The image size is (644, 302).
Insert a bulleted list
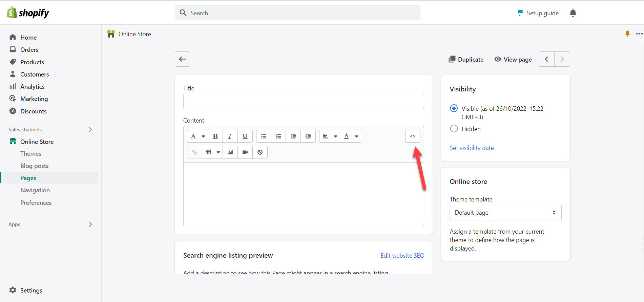264,136
